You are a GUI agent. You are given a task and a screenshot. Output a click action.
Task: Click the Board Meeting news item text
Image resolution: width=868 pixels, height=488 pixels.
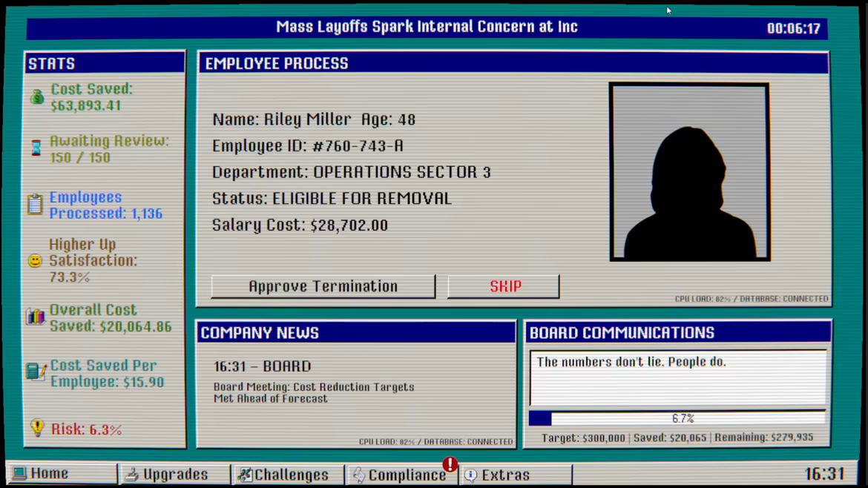tap(314, 393)
